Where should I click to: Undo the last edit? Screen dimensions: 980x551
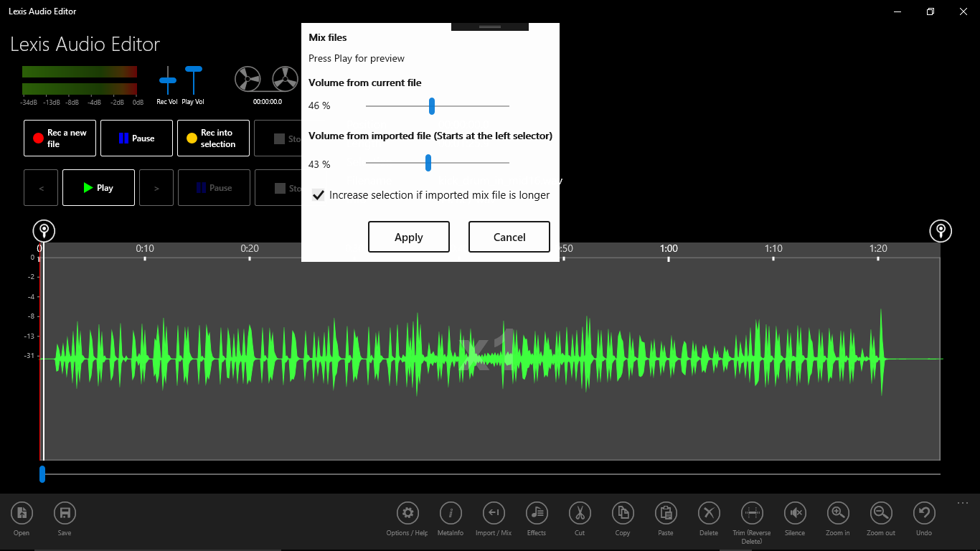click(x=924, y=513)
